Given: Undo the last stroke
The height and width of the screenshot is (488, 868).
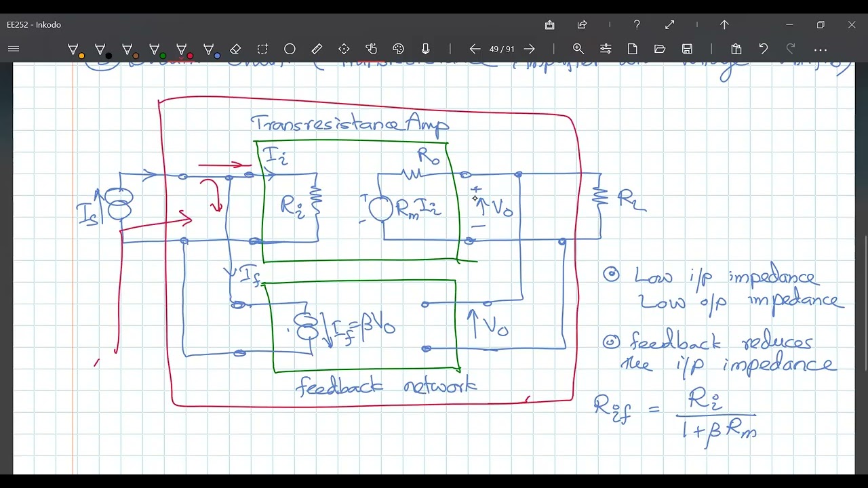Looking at the screenshot, I should [x=764, y=49].
